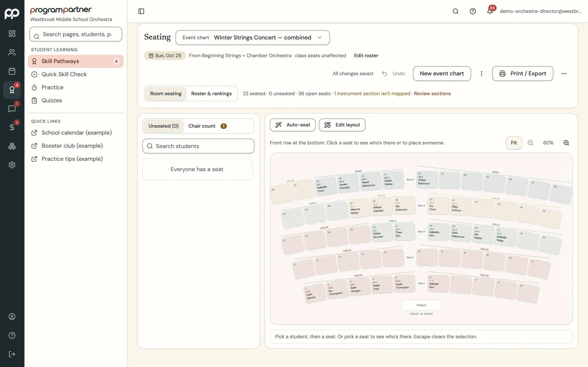Focus the Search pages, students sidebar field
The width and height of the screenshot is (588, 367).
(76, 34)
